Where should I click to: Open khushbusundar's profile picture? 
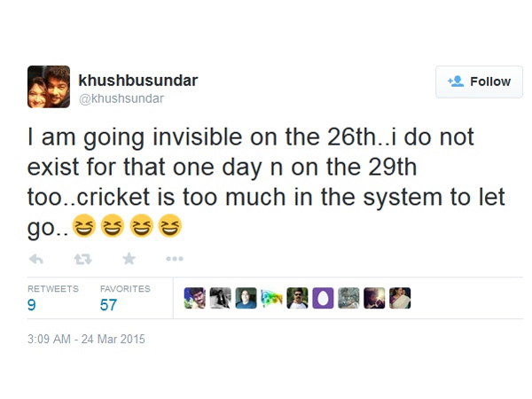[49, 87]
